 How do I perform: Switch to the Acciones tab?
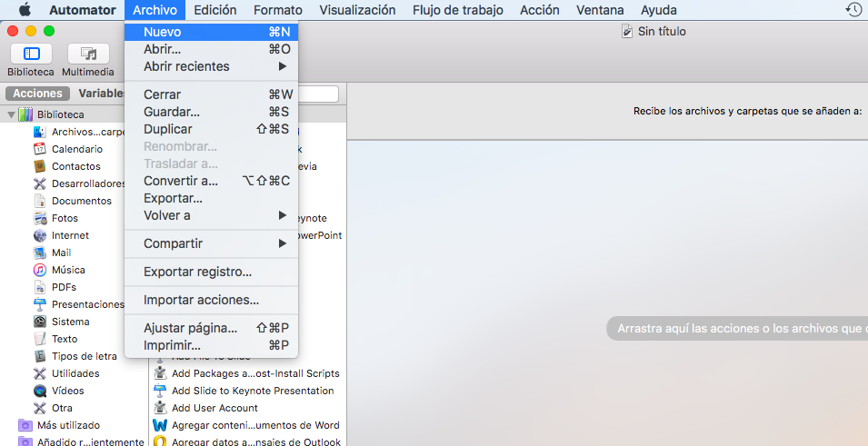(x=37, y=94)
